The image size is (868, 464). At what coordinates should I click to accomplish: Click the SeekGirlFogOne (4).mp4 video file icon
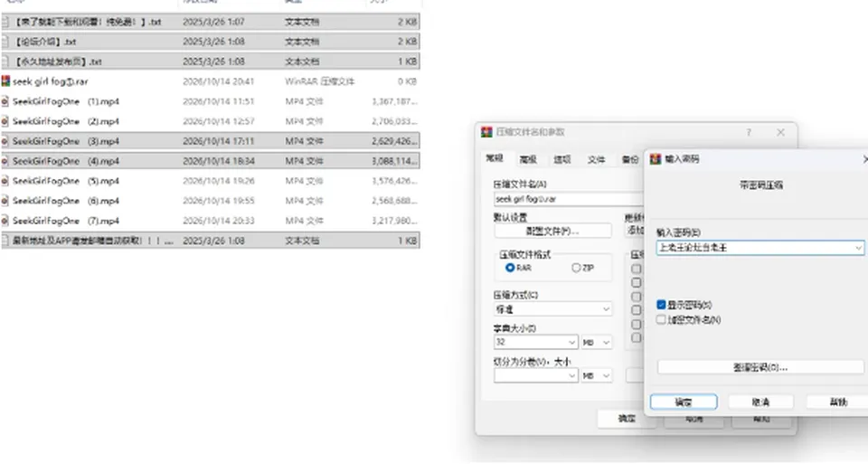(x=5, y=161)
